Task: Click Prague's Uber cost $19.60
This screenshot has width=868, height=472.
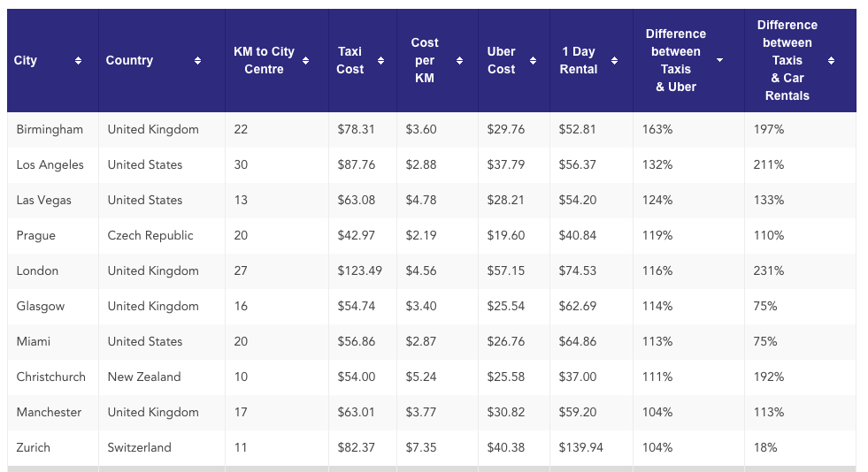Action: [x=506, y=235]
